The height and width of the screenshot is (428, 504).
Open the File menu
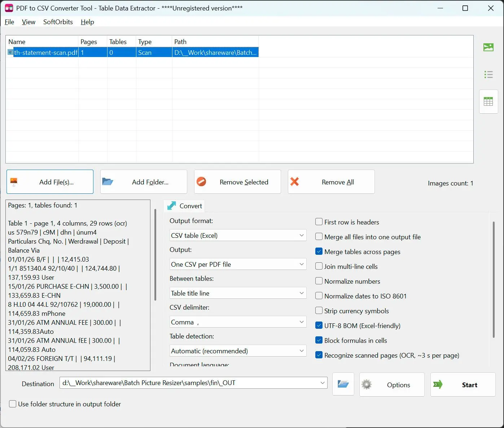pos(9,22)
